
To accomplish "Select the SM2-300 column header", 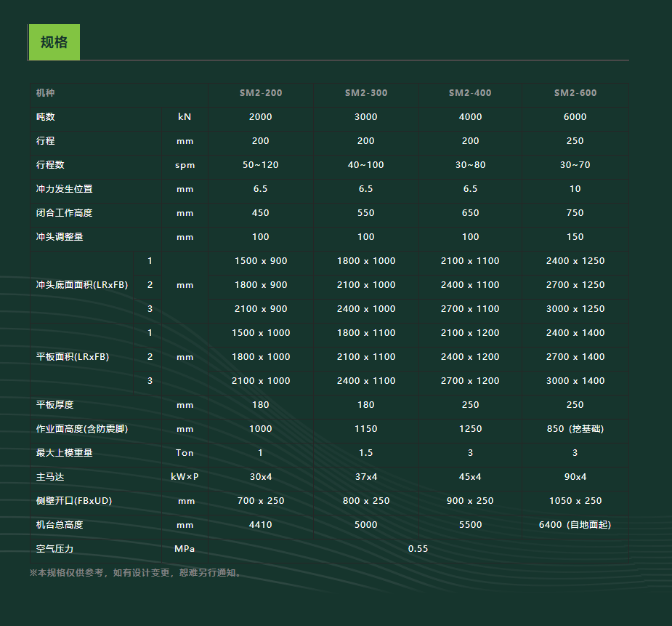I will [366, 93].
